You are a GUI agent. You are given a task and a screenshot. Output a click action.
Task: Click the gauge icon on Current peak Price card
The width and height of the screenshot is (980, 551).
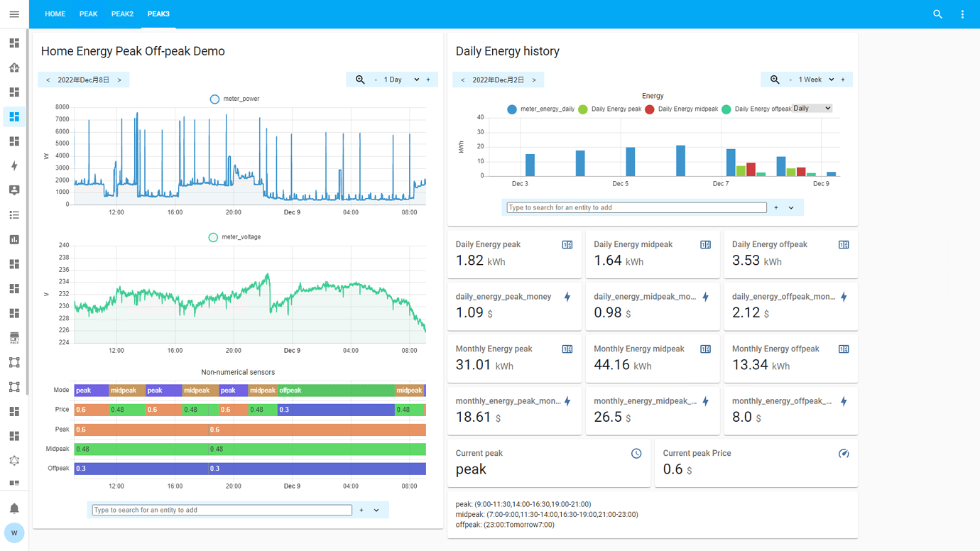(844, 453)
